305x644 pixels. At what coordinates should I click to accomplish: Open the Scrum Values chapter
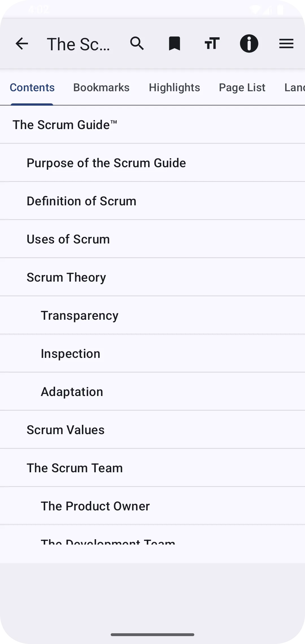pos(152,430)
